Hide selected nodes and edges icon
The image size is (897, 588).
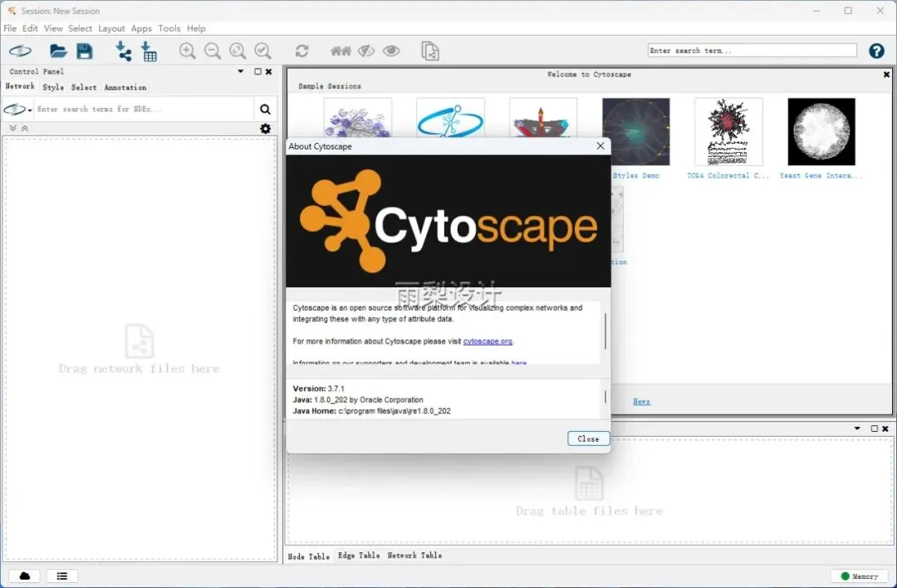[366, 51]
